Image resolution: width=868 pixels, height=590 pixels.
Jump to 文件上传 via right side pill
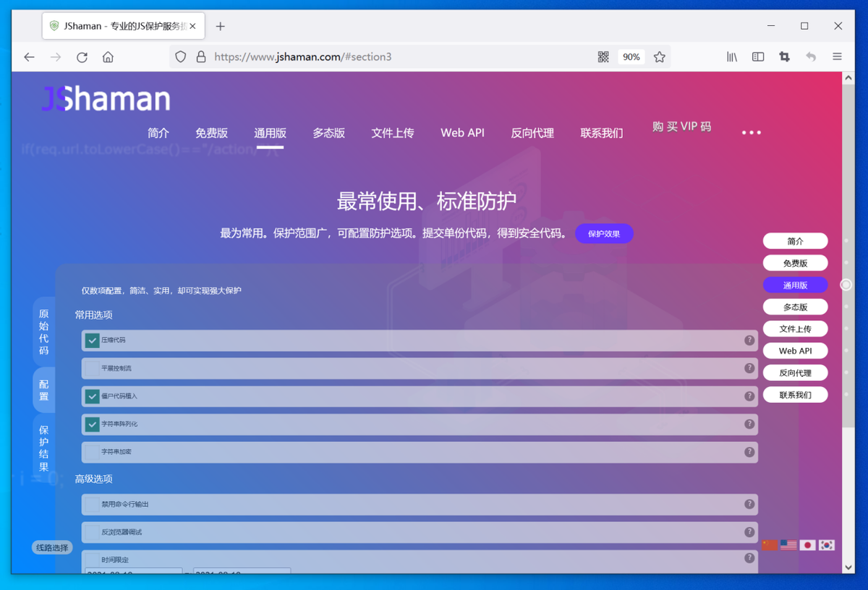pyautogui.click(x=795, y=329)
